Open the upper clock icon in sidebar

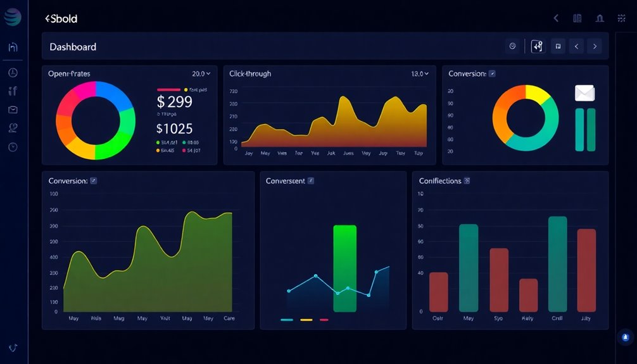13,73
